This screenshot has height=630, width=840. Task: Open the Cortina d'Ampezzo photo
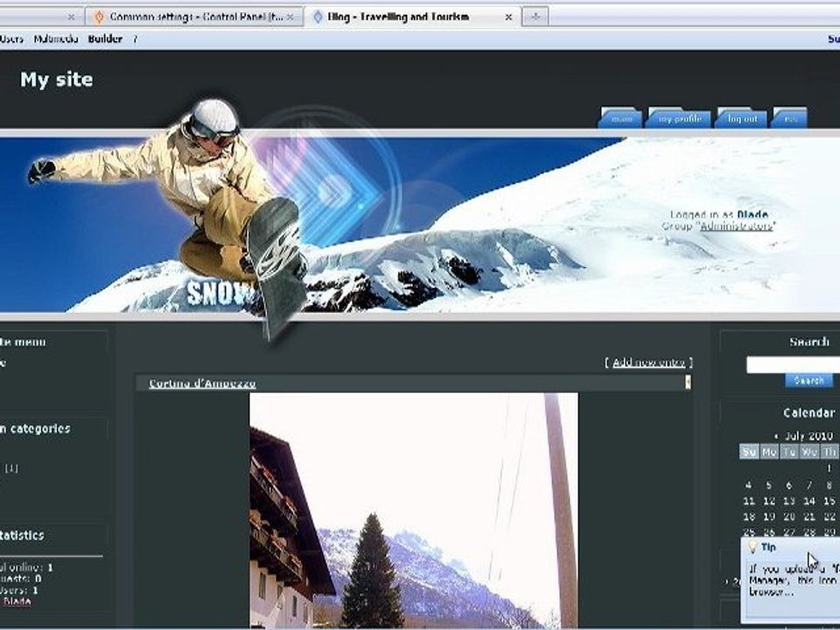(414, 510)
